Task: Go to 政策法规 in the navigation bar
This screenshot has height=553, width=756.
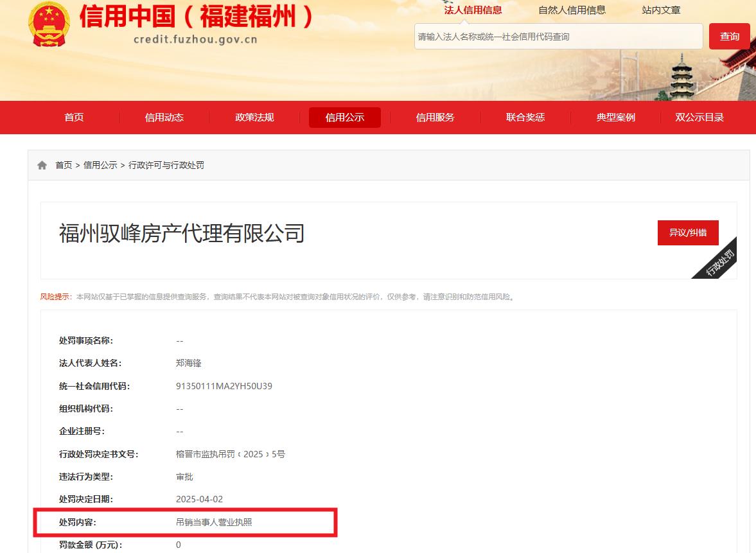Action: point(254,118)
